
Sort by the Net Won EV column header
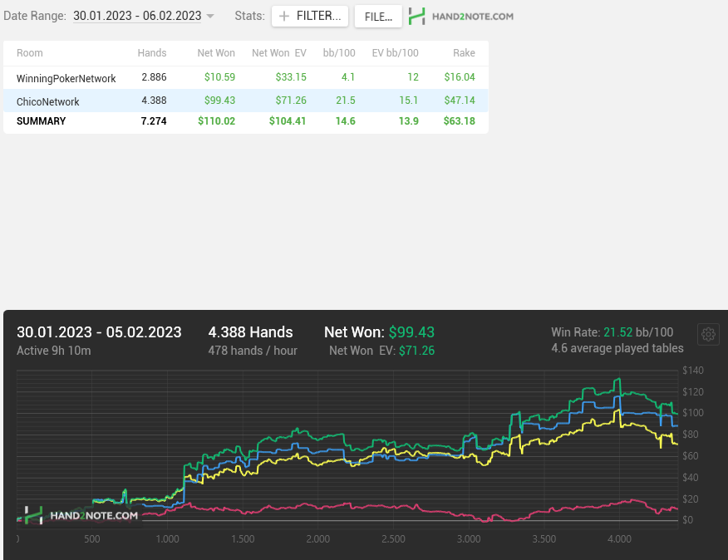click(279, 53)
